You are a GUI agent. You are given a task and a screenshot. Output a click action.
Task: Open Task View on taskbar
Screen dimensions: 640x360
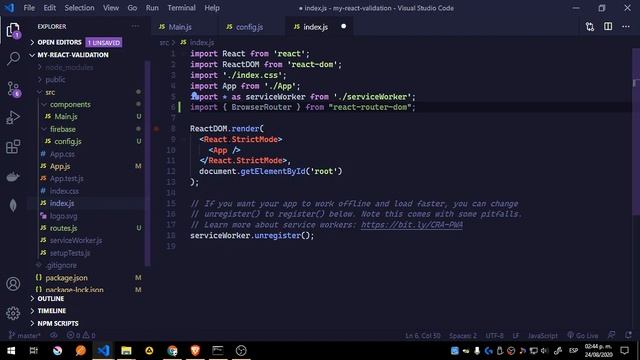point(34,351)
